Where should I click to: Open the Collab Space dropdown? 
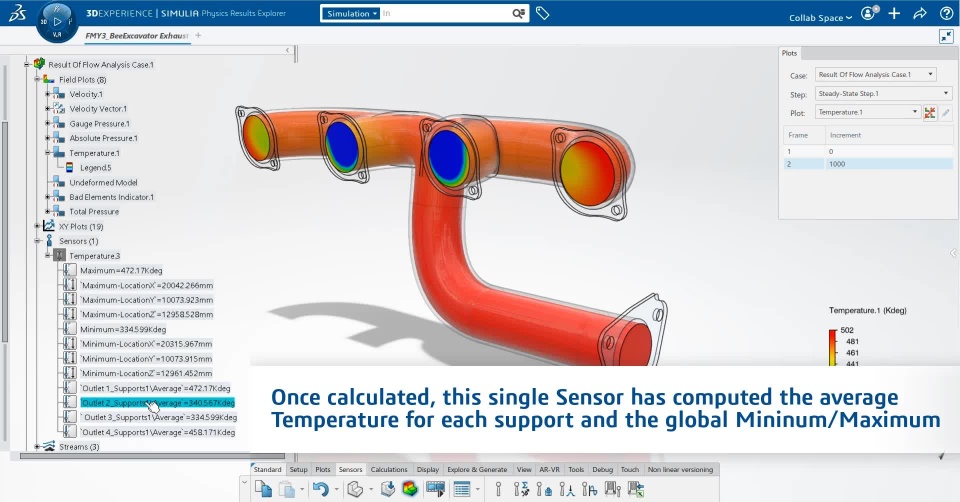[x=820, y=18]
